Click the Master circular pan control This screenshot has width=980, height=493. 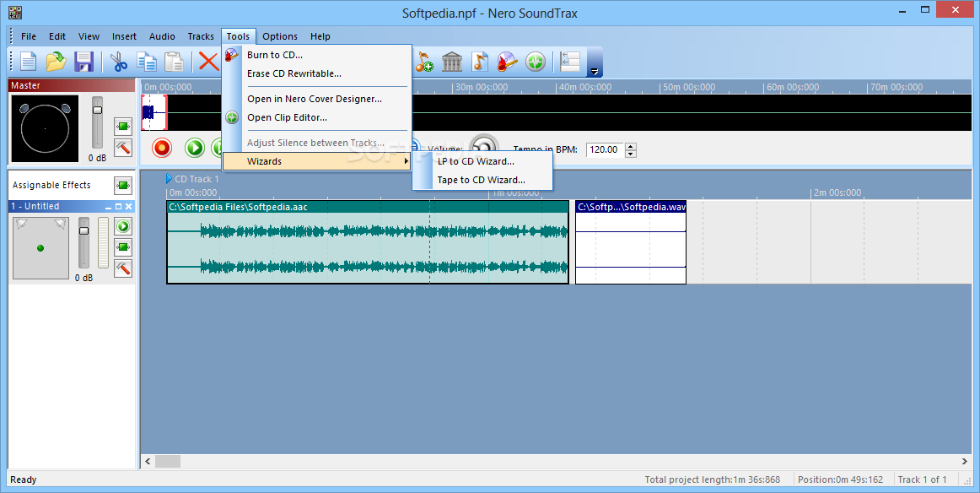point(45,128)
